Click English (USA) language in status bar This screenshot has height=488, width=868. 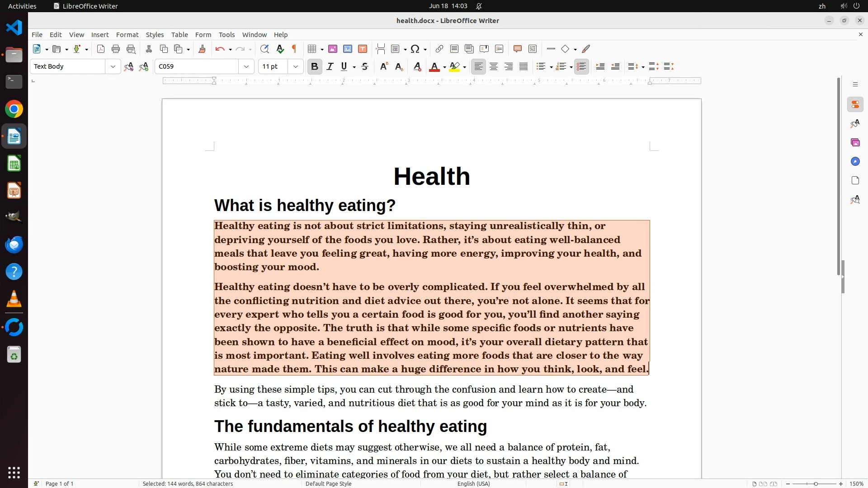point(473,483)
